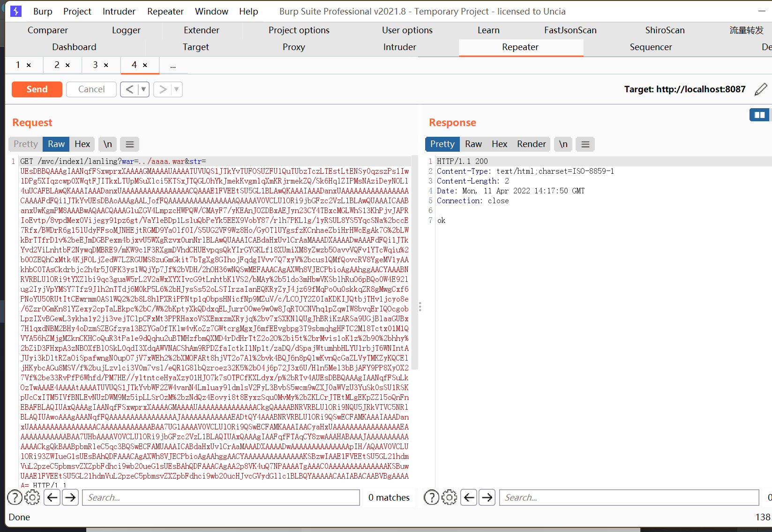Open the request message editor hamburger menu
This screenshot has width=772, height=532.
(130, 144)
